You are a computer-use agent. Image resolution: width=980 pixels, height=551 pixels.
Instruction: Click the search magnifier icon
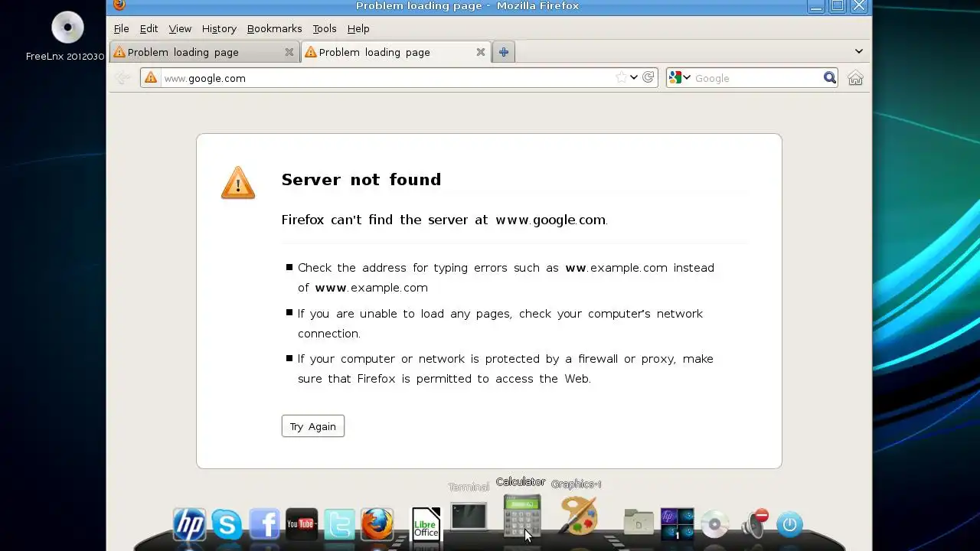(x=830, y=77)
